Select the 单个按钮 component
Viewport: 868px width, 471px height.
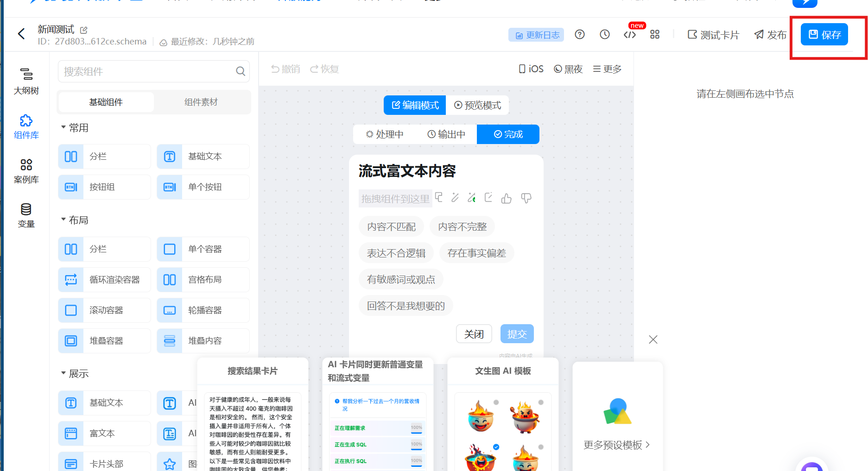point(203,187)
